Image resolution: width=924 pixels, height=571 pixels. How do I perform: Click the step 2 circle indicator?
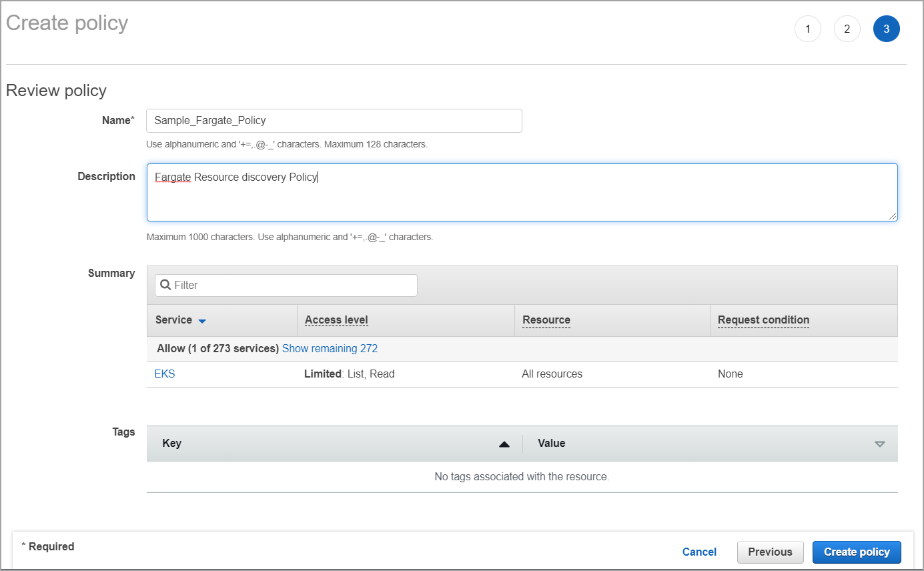point(847,29)
